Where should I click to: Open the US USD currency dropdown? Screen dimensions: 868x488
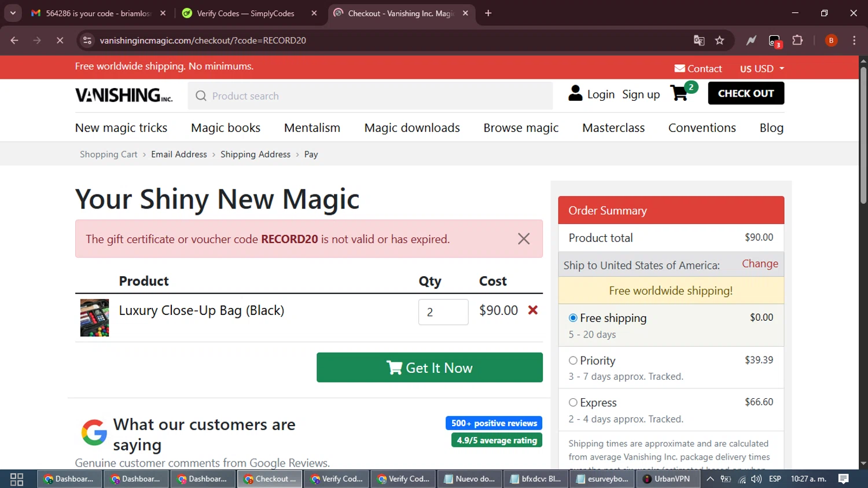pos(762,68)
